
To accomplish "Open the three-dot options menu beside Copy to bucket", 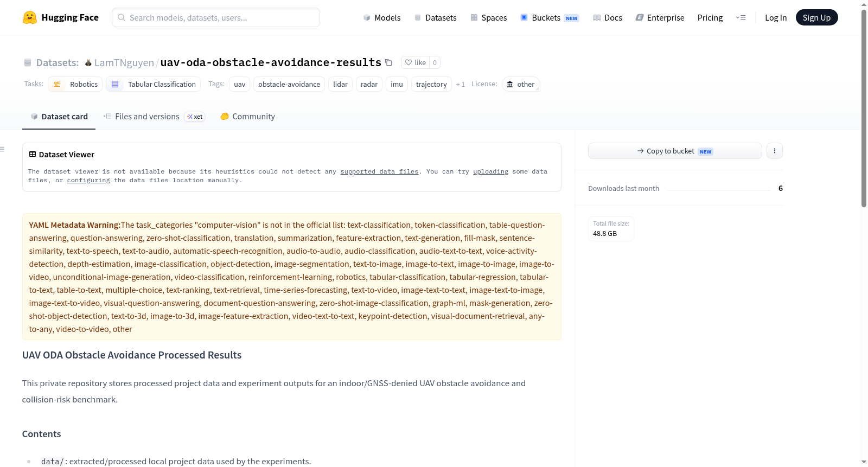I will (775, 151).
